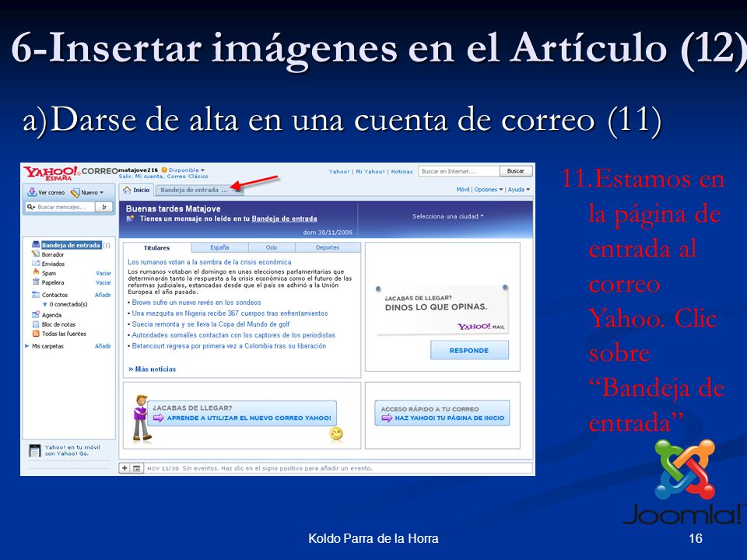Close the Bandeja de entrada tab
747x560 pixels.
pyautogui.click(x=237, y=190)
